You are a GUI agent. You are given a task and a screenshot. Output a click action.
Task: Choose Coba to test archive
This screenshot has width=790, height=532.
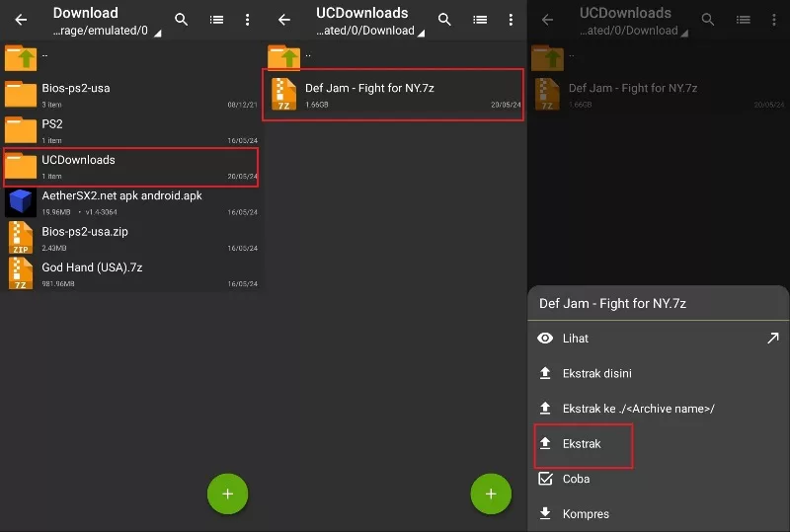[659, 479]
